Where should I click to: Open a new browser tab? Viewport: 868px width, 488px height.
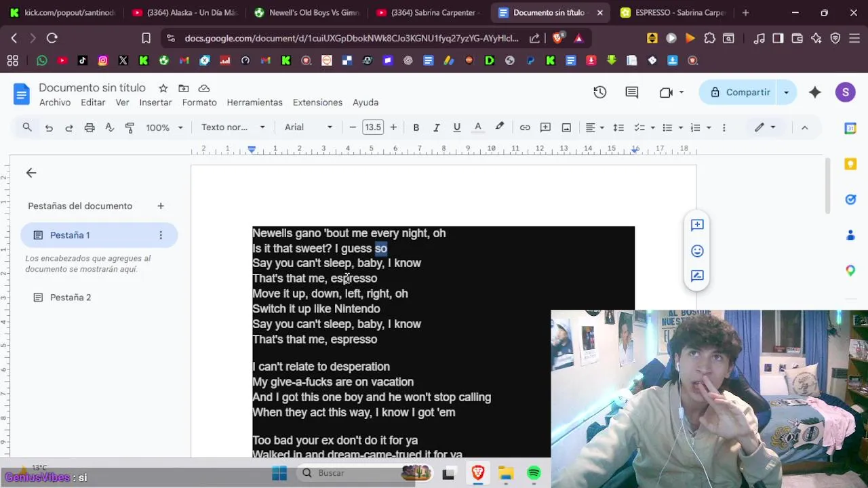click(746, 12)
